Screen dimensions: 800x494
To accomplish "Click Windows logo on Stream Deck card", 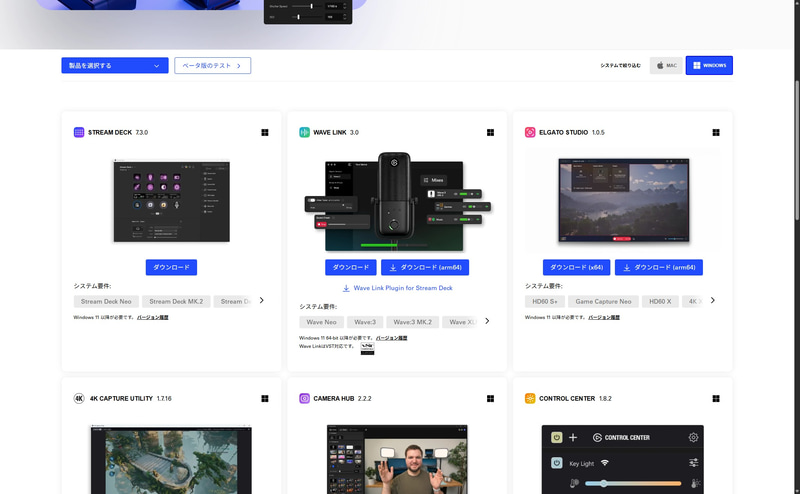I will click(265, 132).
